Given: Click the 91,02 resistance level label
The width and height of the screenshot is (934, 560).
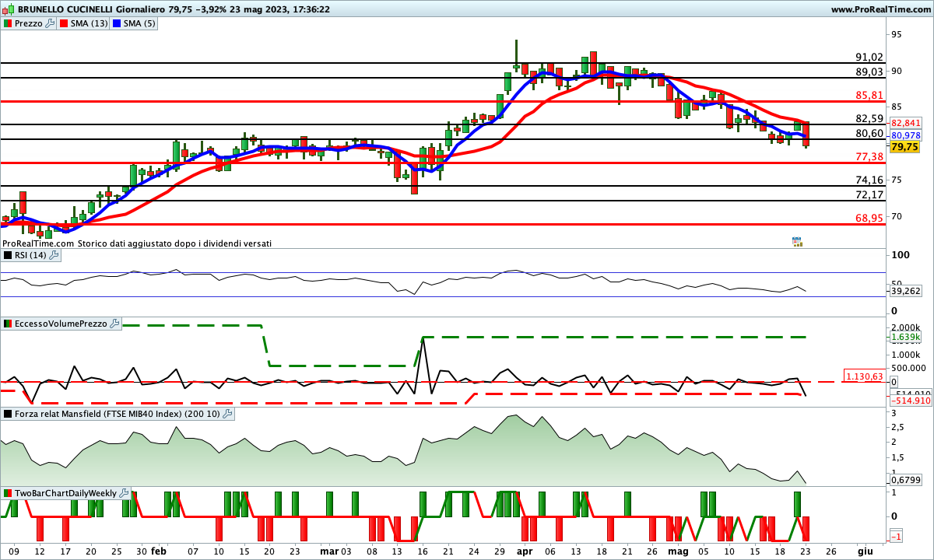Looking at the screenshot, I should [x=869, y=57].
